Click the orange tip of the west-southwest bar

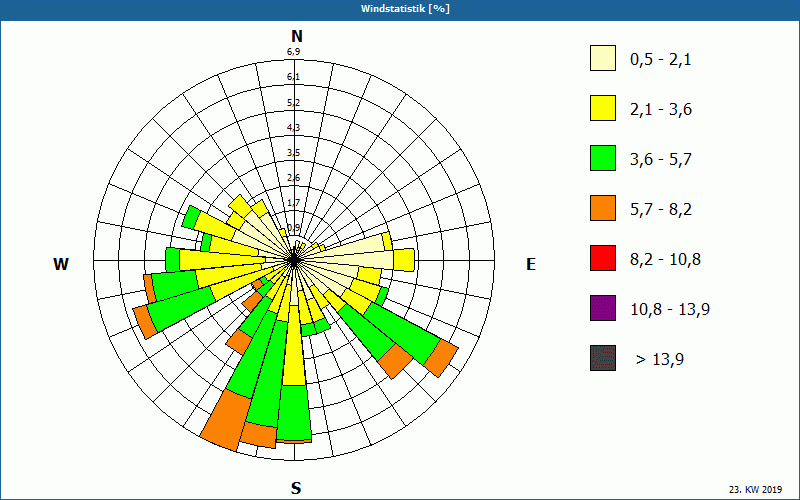click(x=145, y=323)
